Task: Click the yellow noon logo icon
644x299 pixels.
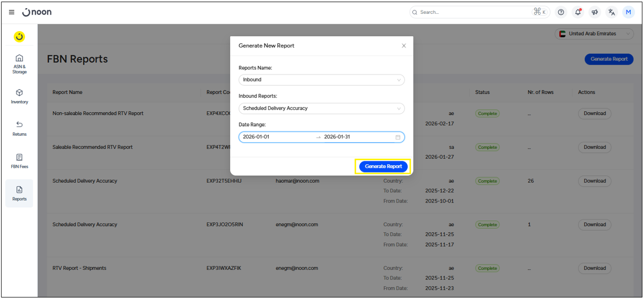Action: (x=19, y=37)
